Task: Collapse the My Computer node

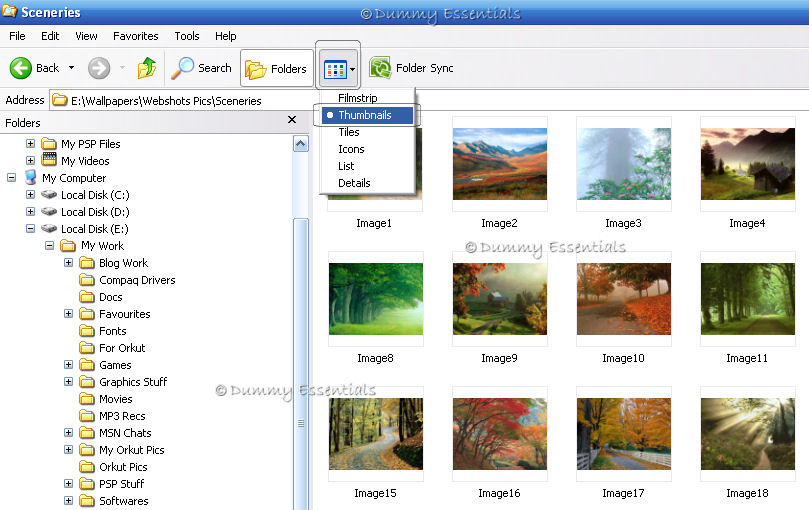Action: coord(11,178)
